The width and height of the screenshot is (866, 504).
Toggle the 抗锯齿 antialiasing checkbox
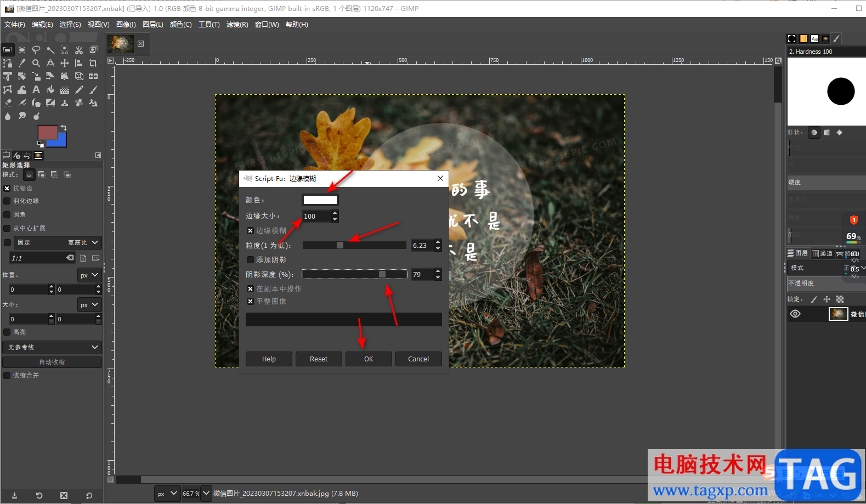point(7,188)
